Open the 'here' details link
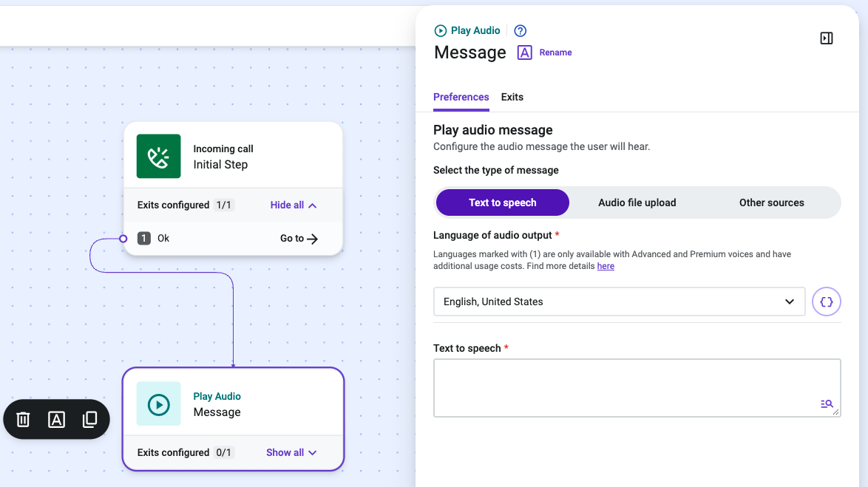Viewport: 868px width, 487px height. (x=606, y=266)
